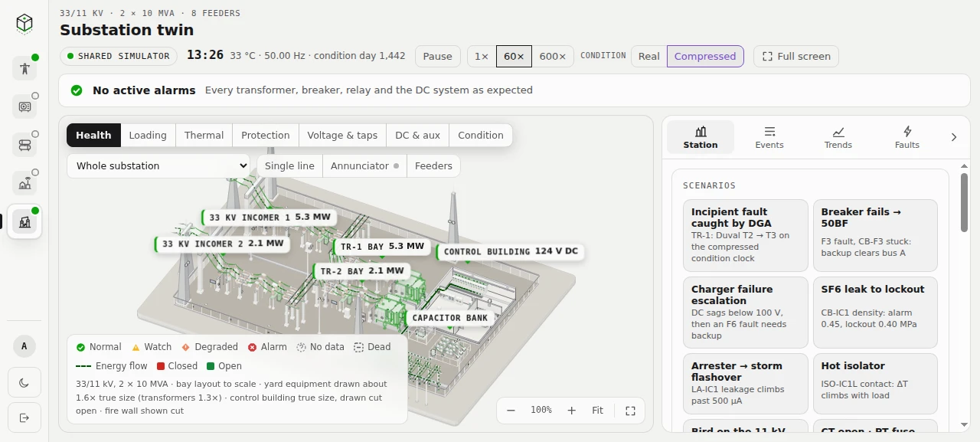The width and height of the screenshot is (980, 442).
Task: Pause the simulation
Action: 438,56
